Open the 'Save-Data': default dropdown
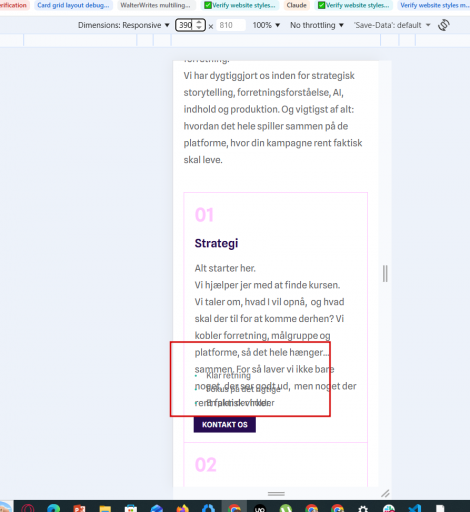 pos(392,25)
